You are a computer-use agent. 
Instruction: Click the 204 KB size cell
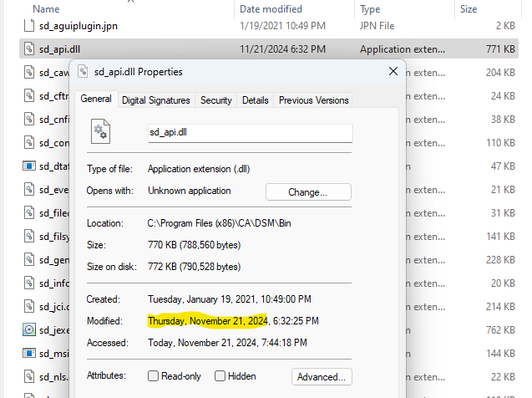point(500,73)
